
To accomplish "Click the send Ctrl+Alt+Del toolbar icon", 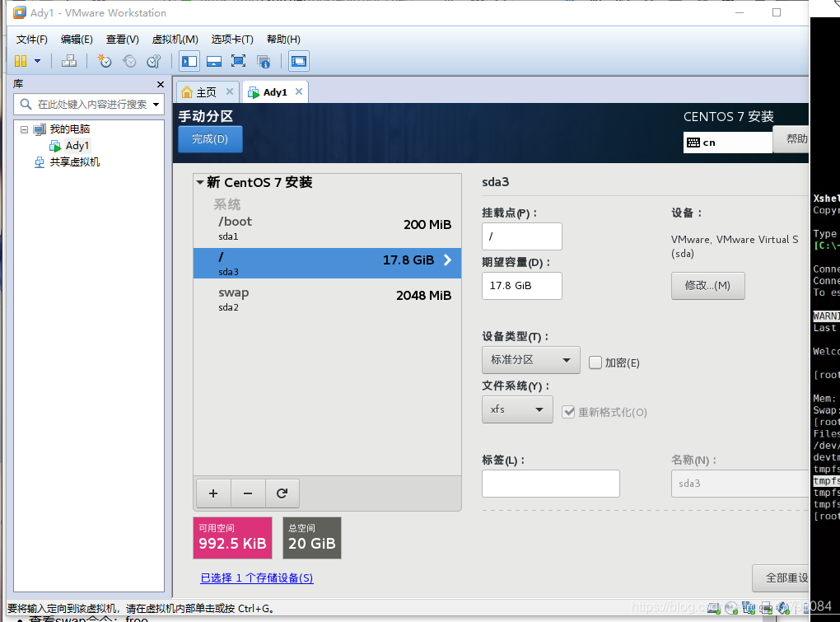I will 69,61.
